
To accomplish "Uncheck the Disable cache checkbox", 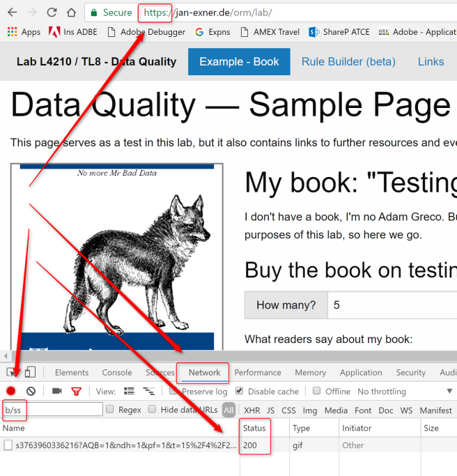I will click(240, 391).
